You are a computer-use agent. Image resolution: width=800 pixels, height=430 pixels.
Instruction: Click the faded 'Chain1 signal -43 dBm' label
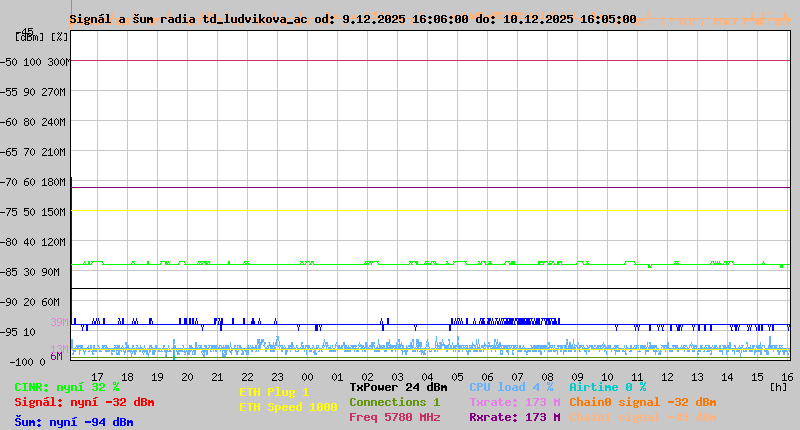click(x=643, y=417)
